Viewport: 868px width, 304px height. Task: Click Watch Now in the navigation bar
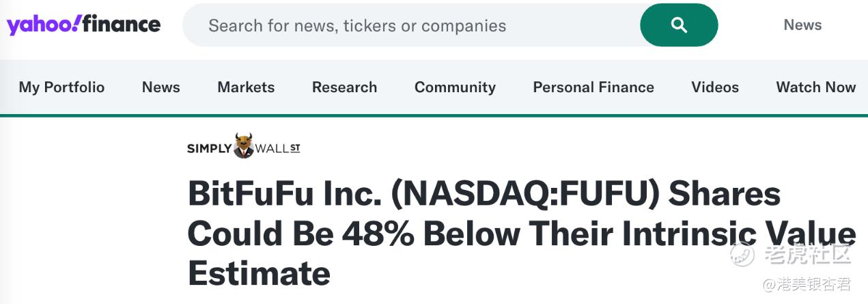click(815, 87)
